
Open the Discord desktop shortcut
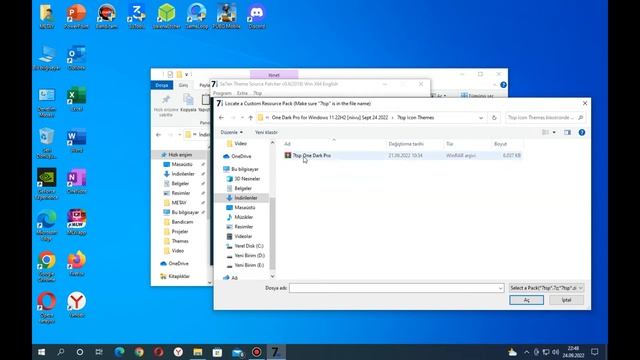click(256, 16)
